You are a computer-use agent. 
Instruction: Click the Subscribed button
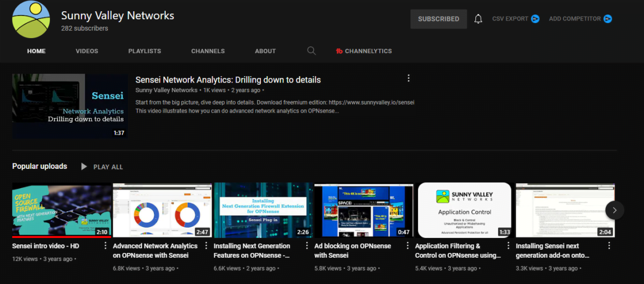[438, 19]
